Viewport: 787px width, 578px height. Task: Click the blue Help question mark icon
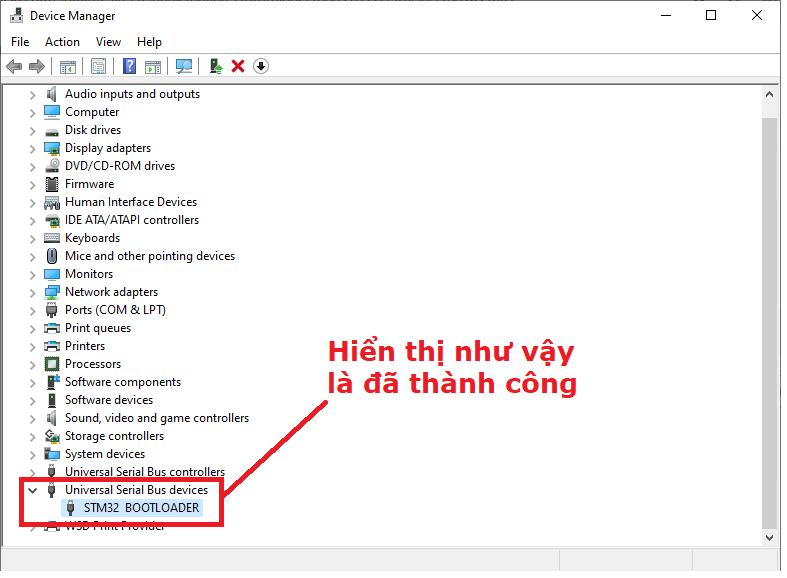129,67
